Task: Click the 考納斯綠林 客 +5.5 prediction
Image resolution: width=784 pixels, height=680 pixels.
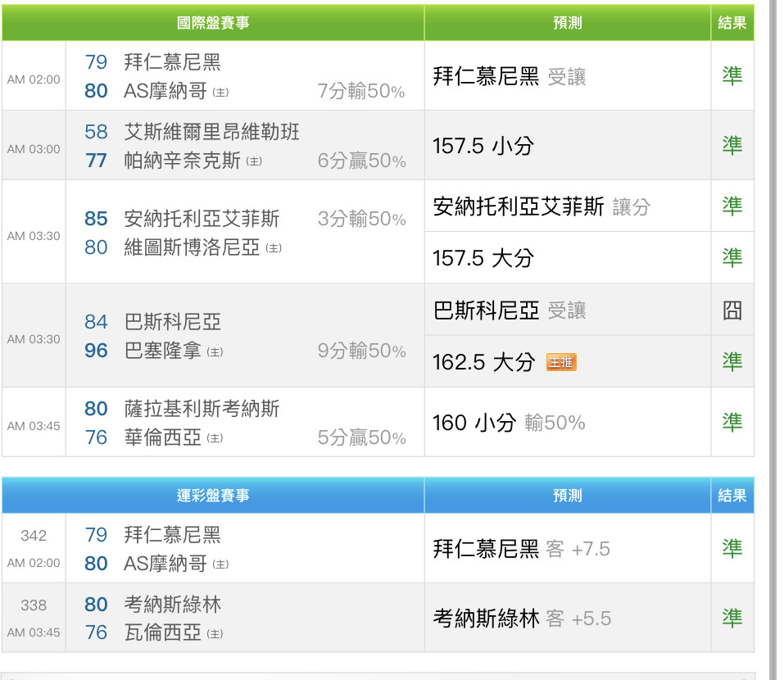Action: [x=522, y=619]
